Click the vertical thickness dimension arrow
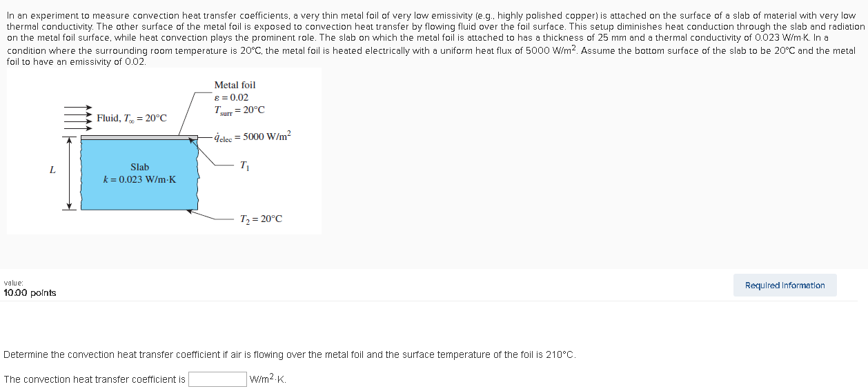The image size is (868, 391). (x=68, y=172)
